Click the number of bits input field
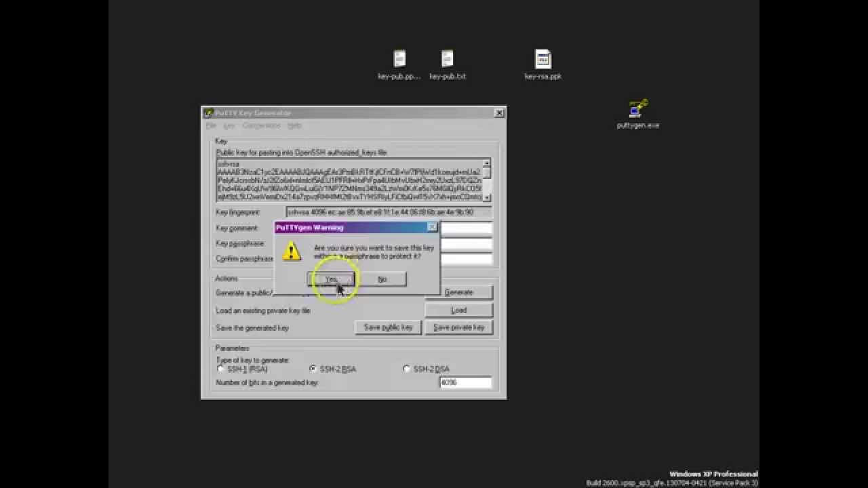Image resolution: width=868 pixels, height=488 pixels. tap(465, 383)
